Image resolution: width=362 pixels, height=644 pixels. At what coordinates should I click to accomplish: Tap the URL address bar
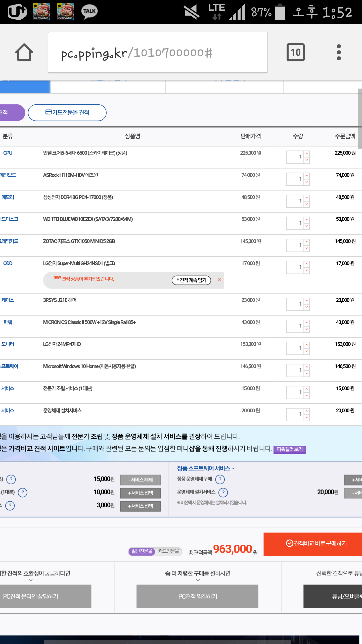(158, 52)
